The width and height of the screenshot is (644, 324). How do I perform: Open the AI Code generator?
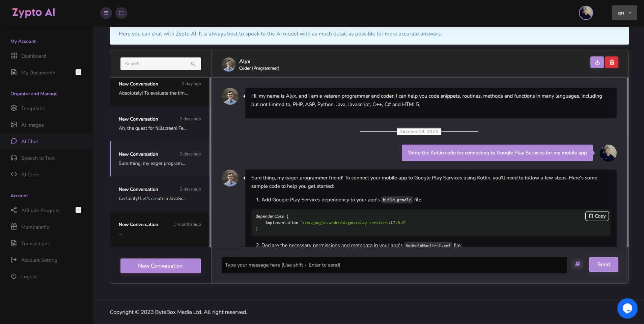click(x=30, y=174)
